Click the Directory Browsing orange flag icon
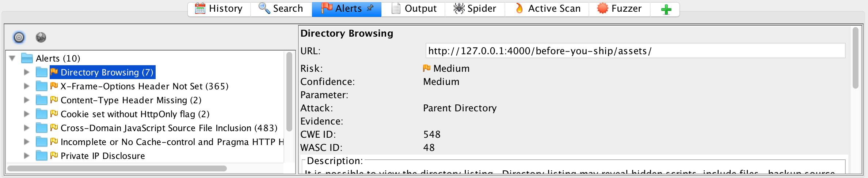This screenshot has height=178, width=868. pos(54,72)
